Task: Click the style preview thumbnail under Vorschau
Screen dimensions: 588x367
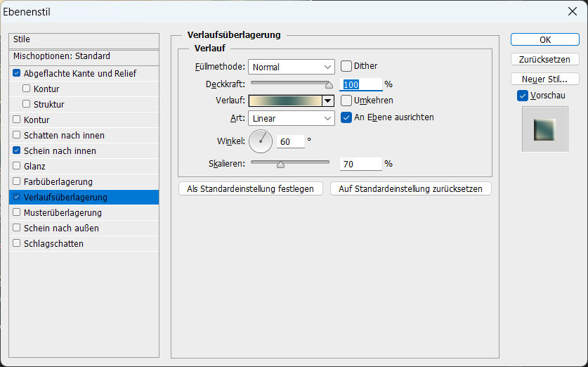Action: (x=545, y=129)
